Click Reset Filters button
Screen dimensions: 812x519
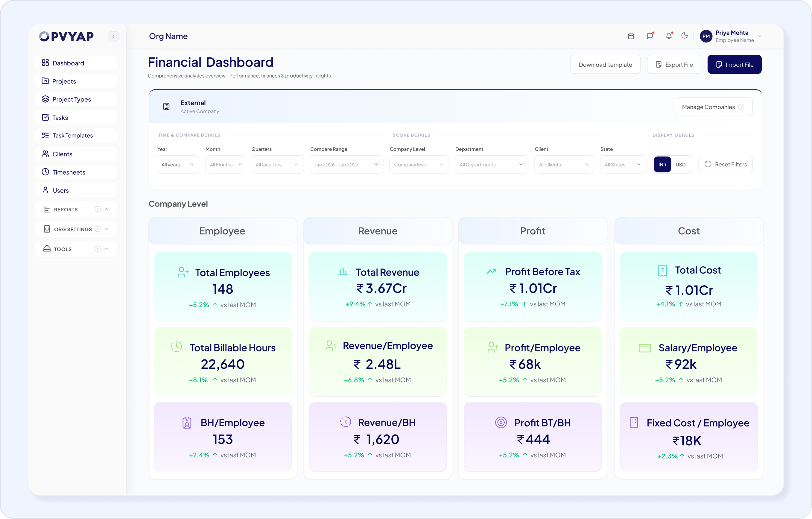[x=725, y=164]
